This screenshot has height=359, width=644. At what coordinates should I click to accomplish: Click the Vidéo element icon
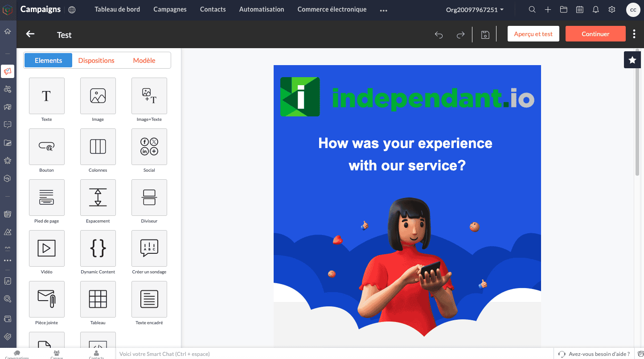(47, 248)
